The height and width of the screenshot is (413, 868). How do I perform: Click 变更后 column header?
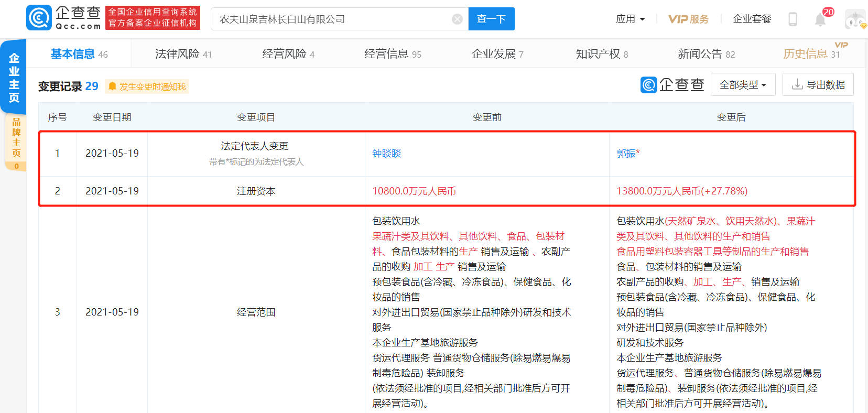731,117
